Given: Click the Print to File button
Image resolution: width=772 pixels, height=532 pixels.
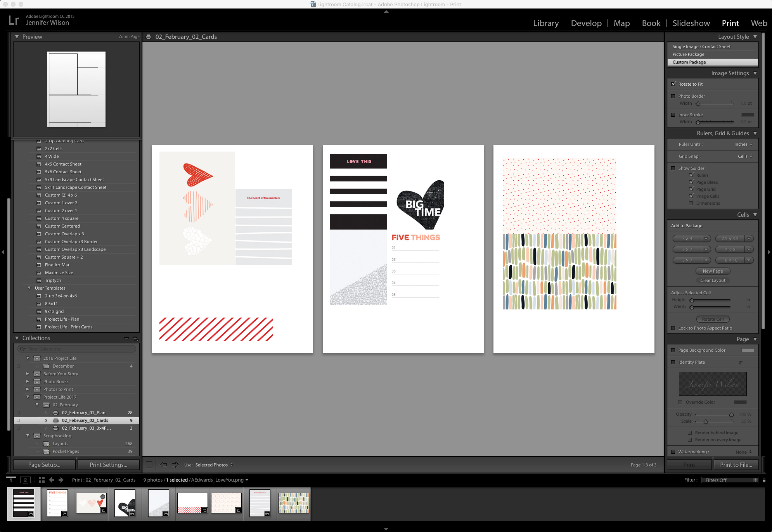Looking at the screenshot, I should 736,465.
